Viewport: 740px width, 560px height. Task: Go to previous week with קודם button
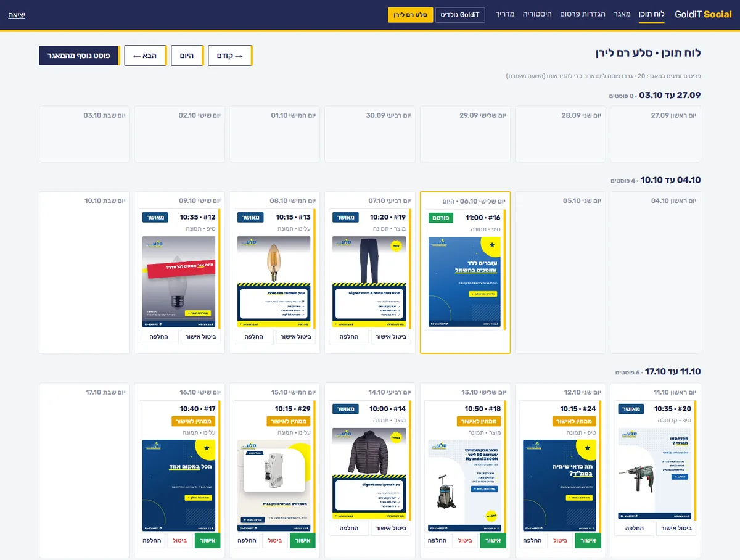pos(229,56)
